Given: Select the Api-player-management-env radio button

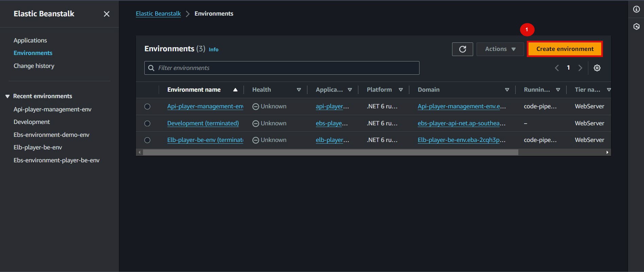Looking at the screenshot, I should click(147, 107).
